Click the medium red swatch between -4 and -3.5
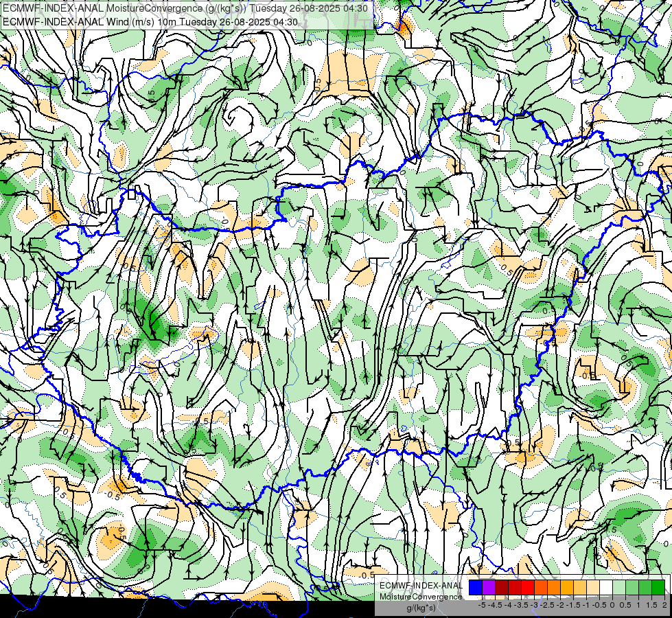 515,588
